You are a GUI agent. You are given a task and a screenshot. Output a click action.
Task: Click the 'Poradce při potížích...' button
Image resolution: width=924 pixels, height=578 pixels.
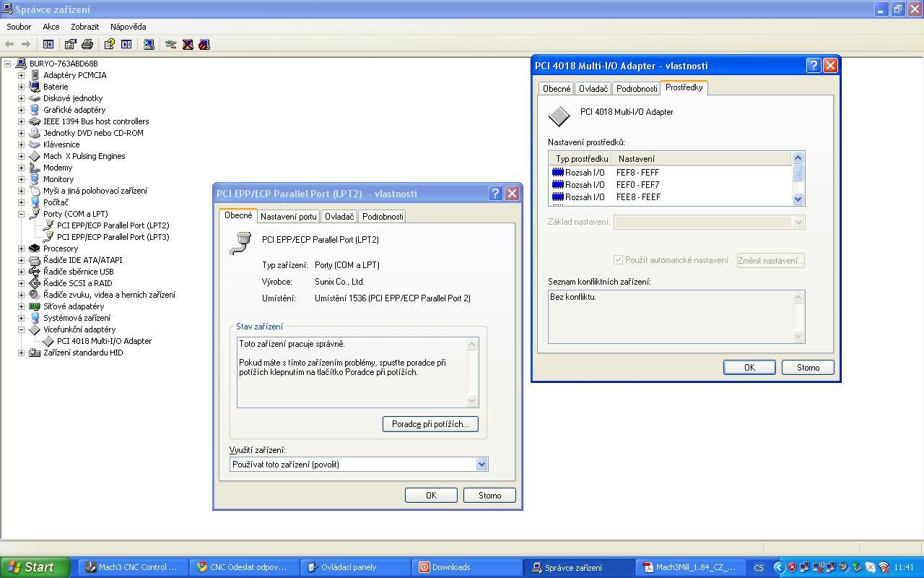point(430,424)
